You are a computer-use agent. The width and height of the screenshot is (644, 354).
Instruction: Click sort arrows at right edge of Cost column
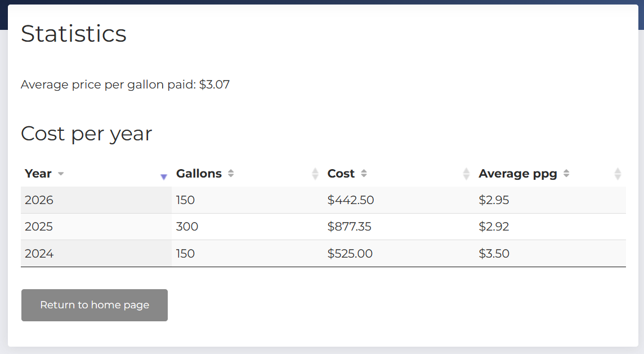466,174
